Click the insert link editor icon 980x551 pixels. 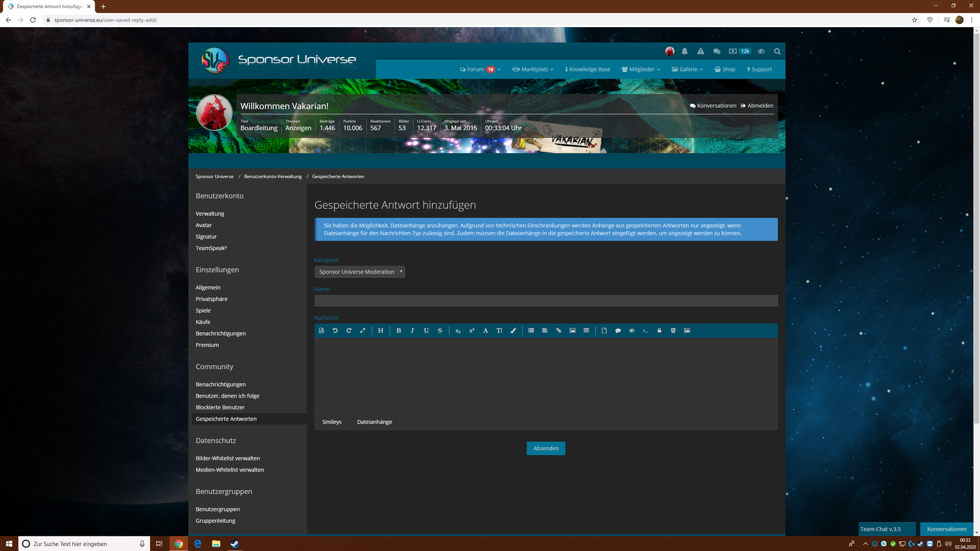pos(558,330)
